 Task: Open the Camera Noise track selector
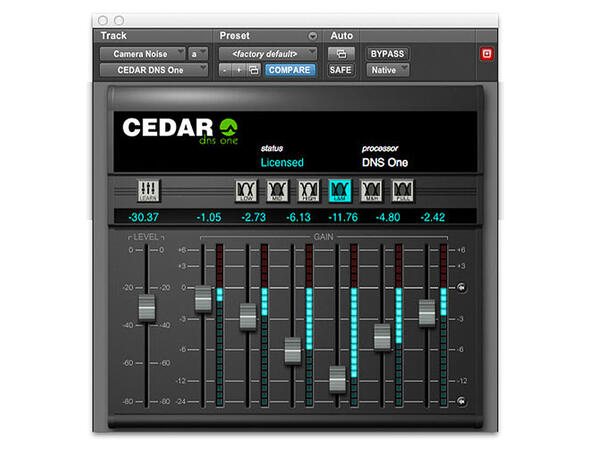tap(143, 54)
